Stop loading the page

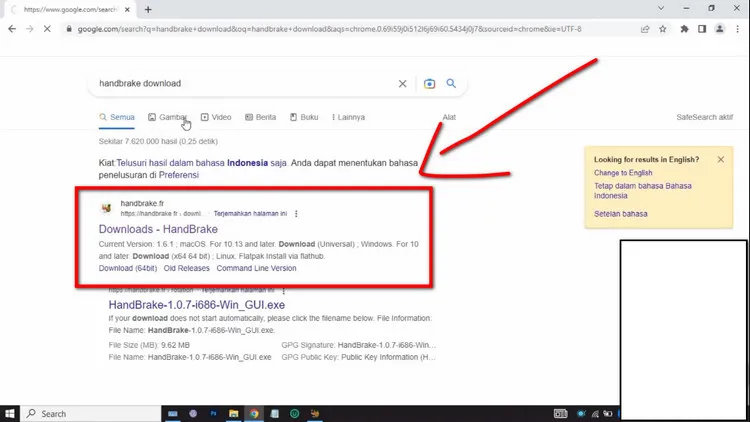click(x=47, y=29)
